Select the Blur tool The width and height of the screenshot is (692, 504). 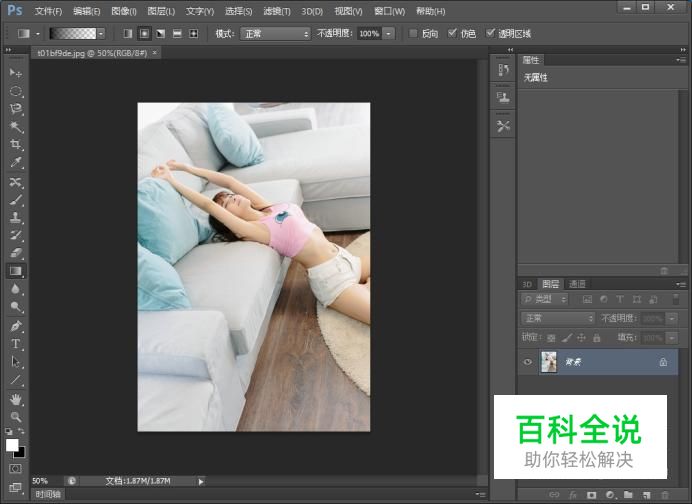[x=16, y=289]
